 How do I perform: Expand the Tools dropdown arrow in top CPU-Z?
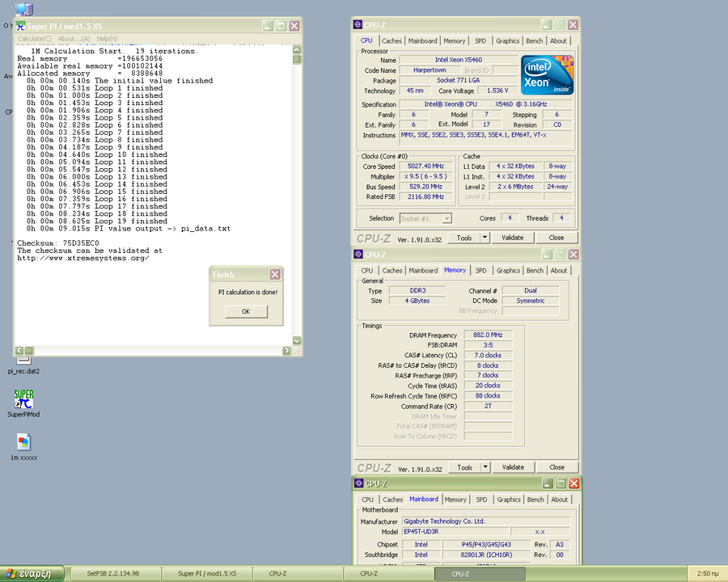pos(485,238)
